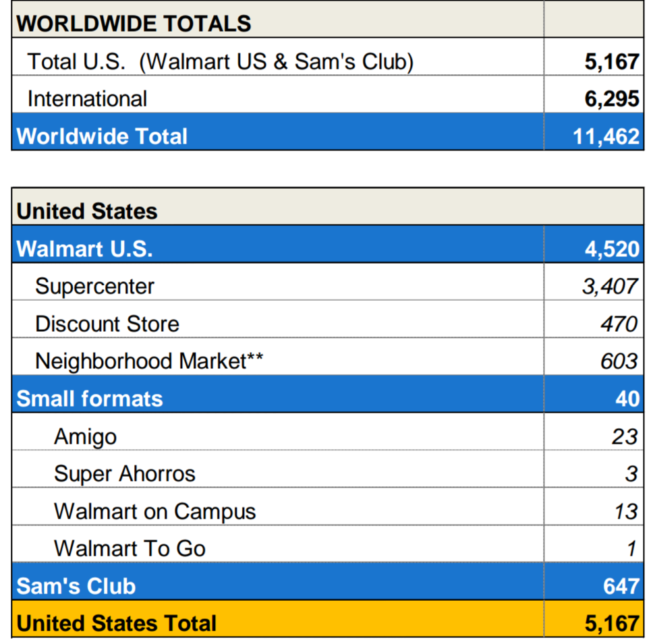This screenshot has height=644, width=651.
Task: Click the Neighborhood Market value 603
Action: point(619,361)
